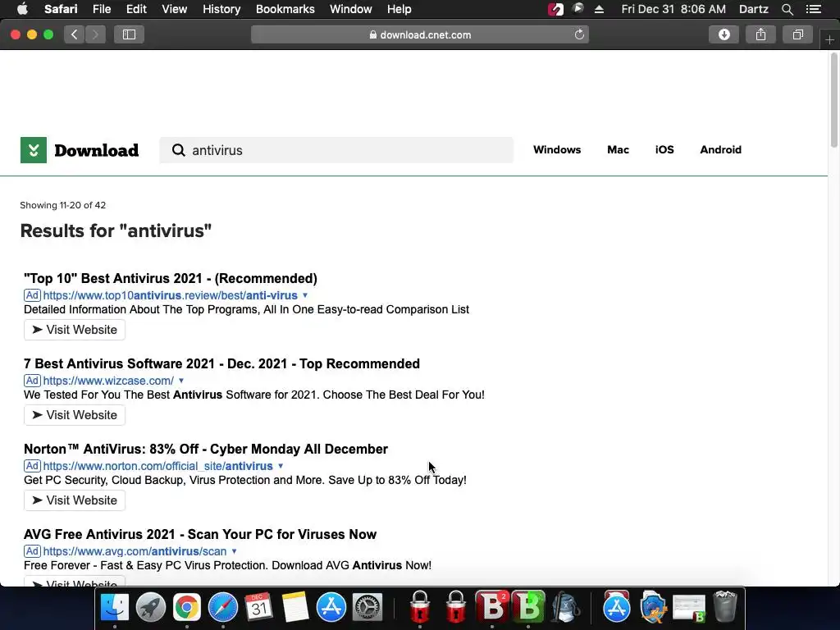This screenshot has height=630, width=840.
Task: Visit Website for Top 10 Best Antivirus ad
Action: pyautogui.click(x=75, y=330)
